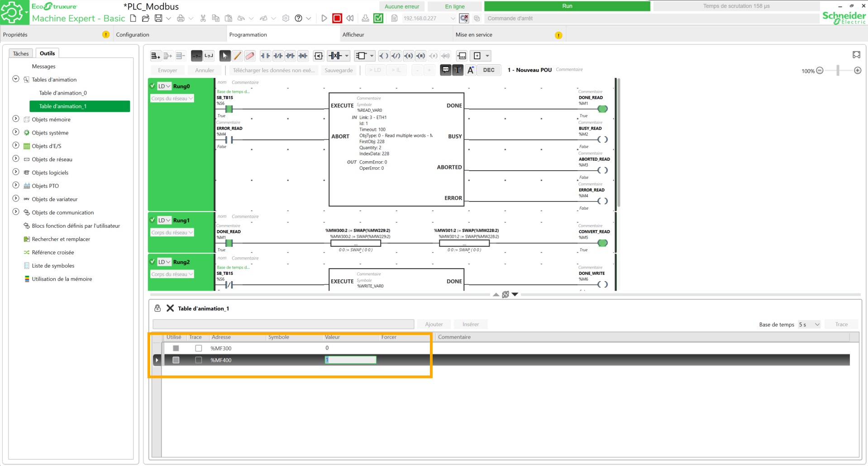Select the normally open contact tool
Image resolution: width=868 pixels, height=466 pixels.
265,56
